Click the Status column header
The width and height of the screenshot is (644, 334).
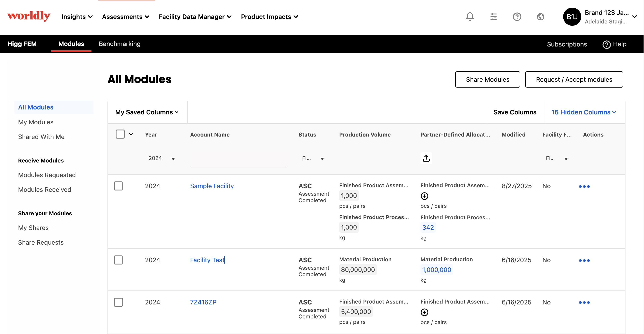click(x=307, y=135)
